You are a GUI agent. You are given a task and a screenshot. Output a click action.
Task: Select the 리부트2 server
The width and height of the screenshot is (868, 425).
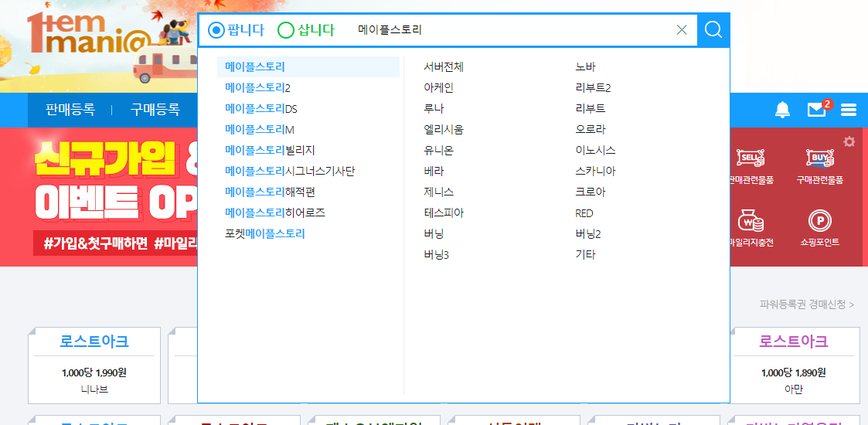point(593,88)
